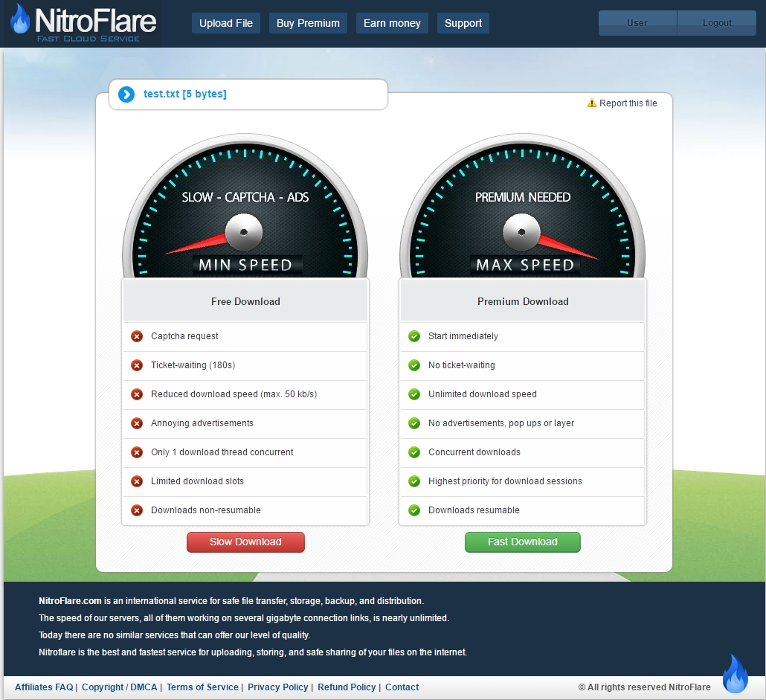Click the green check beside Start immediately
This screenshot has height=700, width=766.
[x=414, y=336]
